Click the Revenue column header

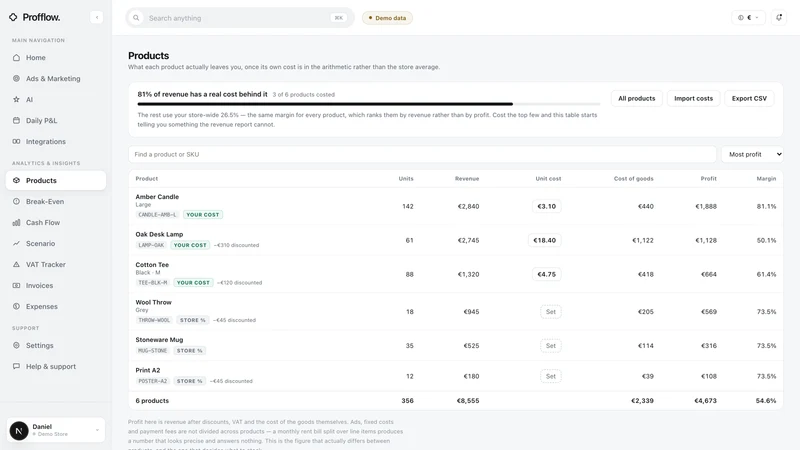(467, 179)
